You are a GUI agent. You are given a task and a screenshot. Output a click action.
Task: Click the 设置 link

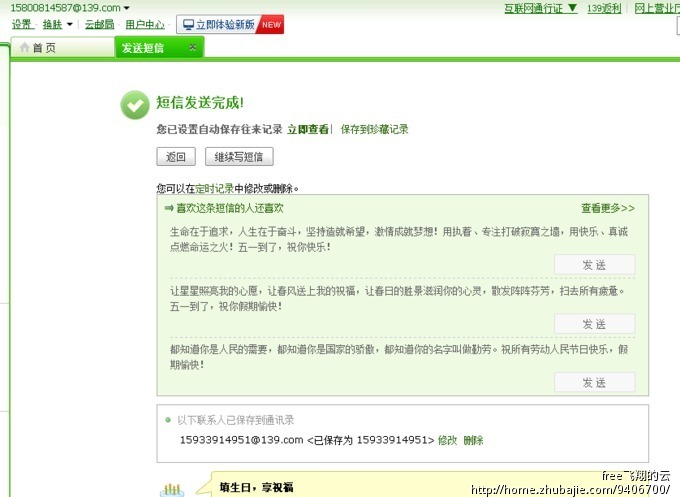[x=23, y=24]
